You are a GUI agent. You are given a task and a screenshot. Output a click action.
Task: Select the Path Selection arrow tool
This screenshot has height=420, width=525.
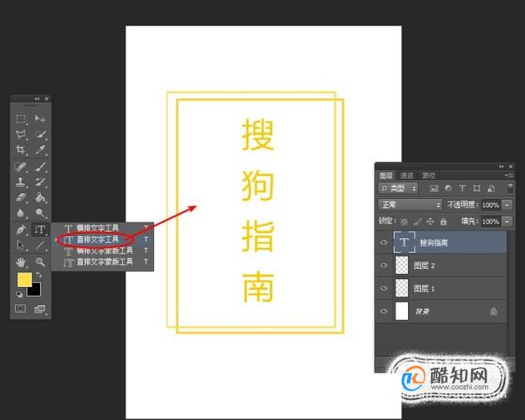tap(21, 245)
